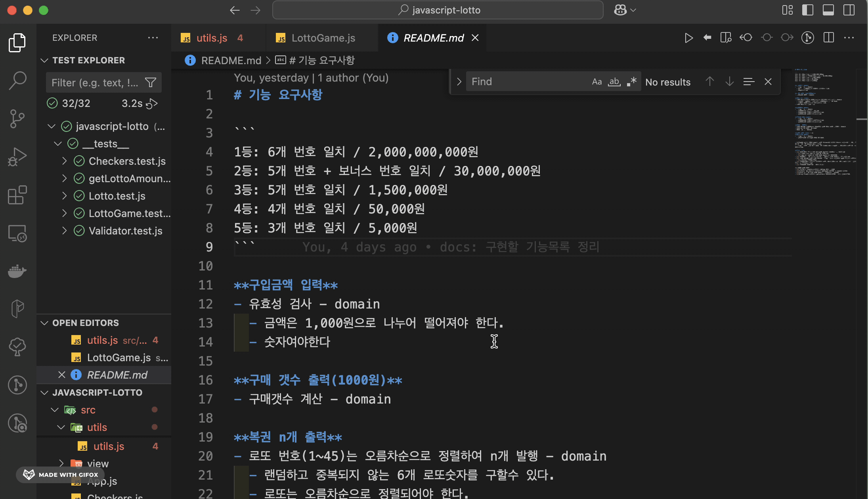The width and height of the screenshot is (868, 499).
Task: Switch to the utils.js editor tab
Action: pos(218,38)
